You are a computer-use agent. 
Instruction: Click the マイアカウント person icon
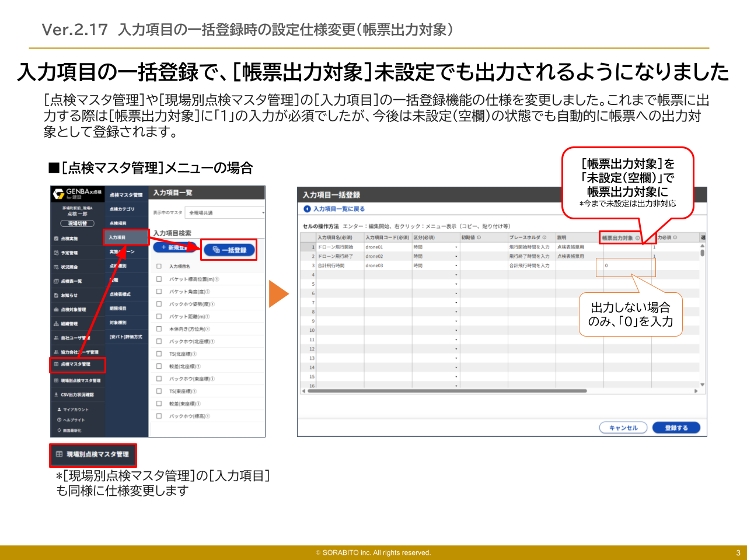coord(59,409)
